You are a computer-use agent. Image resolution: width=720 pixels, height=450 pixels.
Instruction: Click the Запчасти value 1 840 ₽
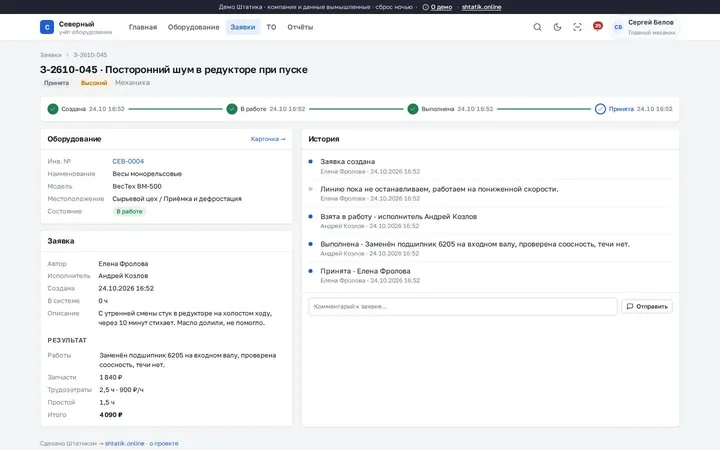(x=111, y=377)
